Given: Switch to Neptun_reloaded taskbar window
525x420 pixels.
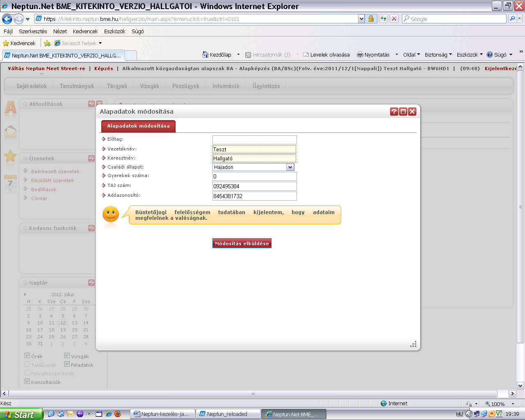Looking at the screenshot, I should [x=228, y=414].
